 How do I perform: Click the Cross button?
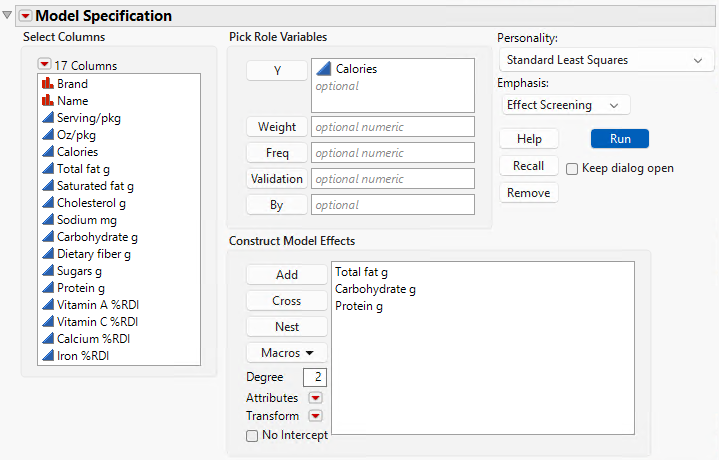coord(287,301)
